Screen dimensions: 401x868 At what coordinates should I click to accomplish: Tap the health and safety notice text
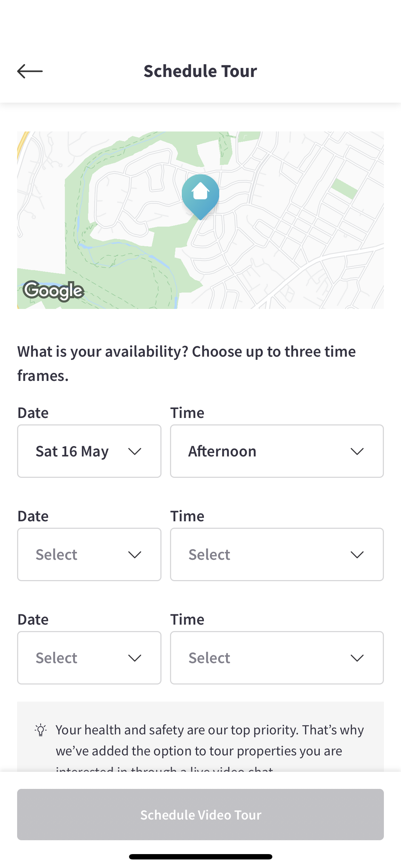point(210,740)
